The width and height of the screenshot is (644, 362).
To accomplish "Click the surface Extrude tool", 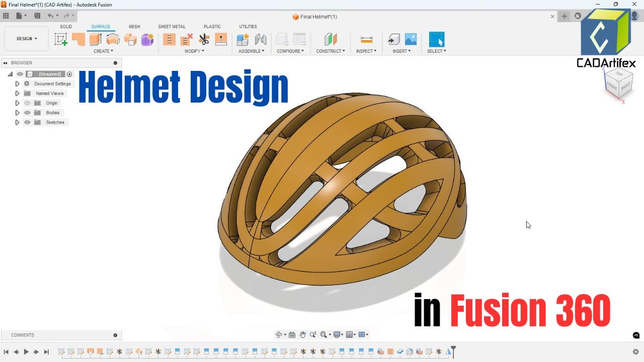I will coord(96,39).
